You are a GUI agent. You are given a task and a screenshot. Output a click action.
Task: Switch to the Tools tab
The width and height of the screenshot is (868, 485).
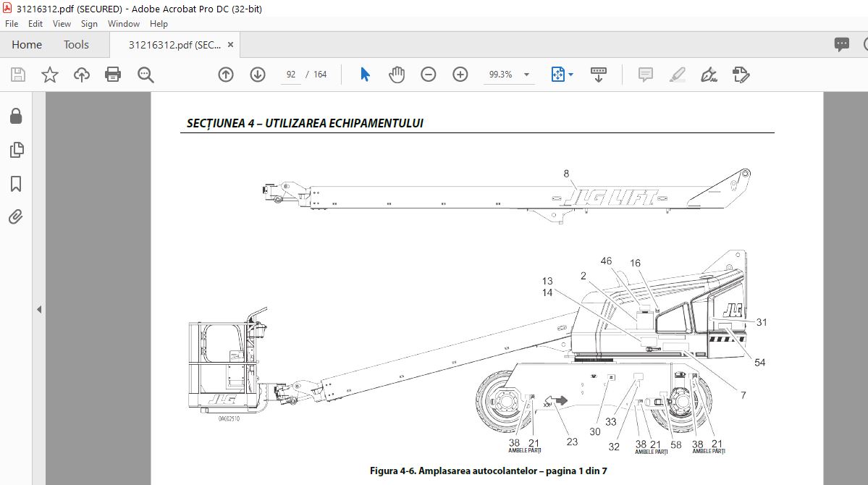(x=76, y=44)
